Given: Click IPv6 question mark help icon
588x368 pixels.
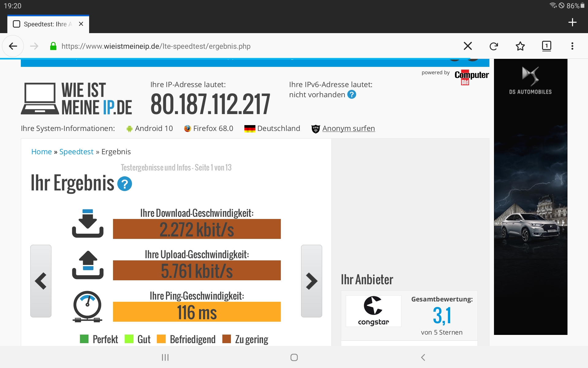Looking at the screenshot, I should [x=352, y=95].
